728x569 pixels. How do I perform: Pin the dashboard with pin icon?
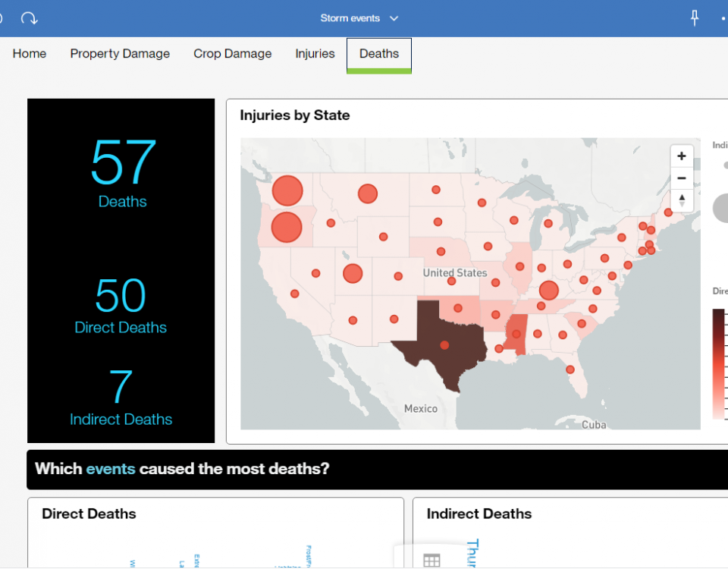[695, 18]
